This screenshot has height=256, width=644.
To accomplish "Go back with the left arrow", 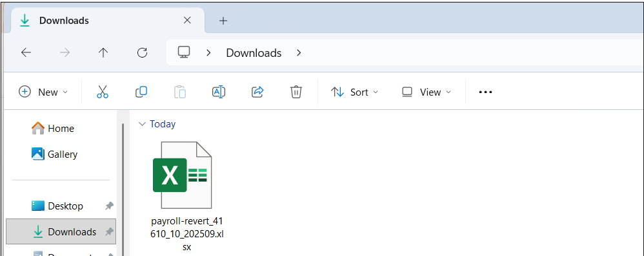I will coord(26,52).
